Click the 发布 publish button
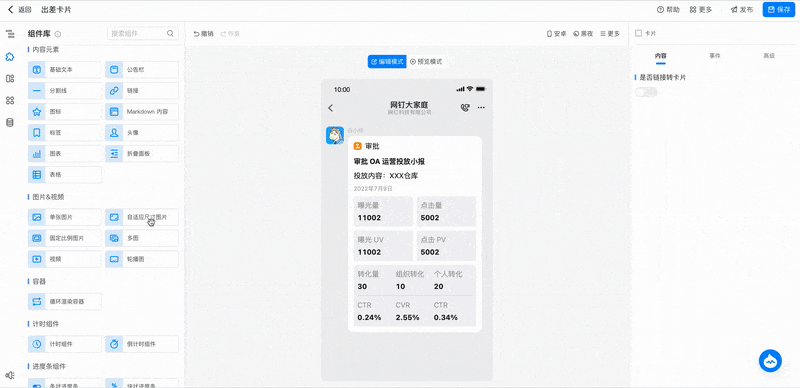800x388 pixels. [x=741, y=10]
